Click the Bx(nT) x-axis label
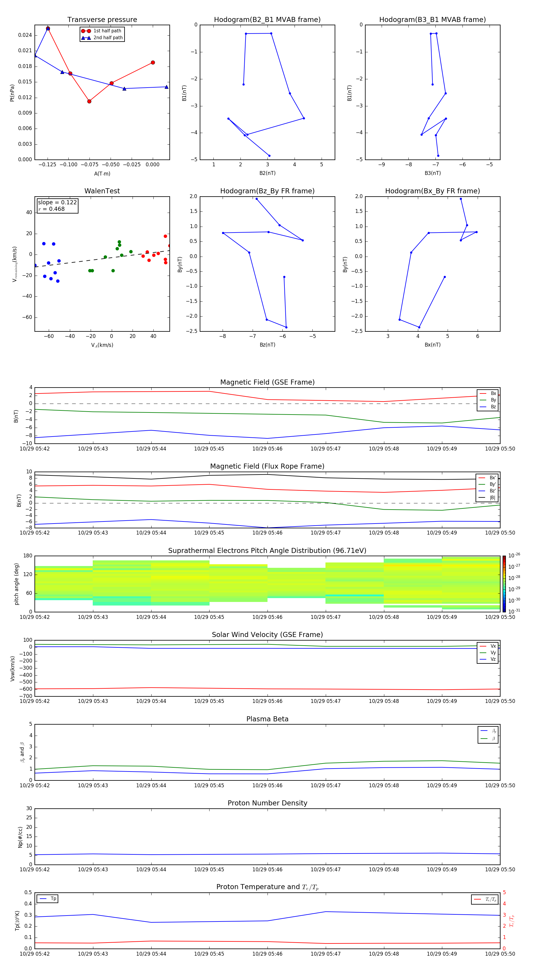 pyautogui.click(x=432, y=345)
